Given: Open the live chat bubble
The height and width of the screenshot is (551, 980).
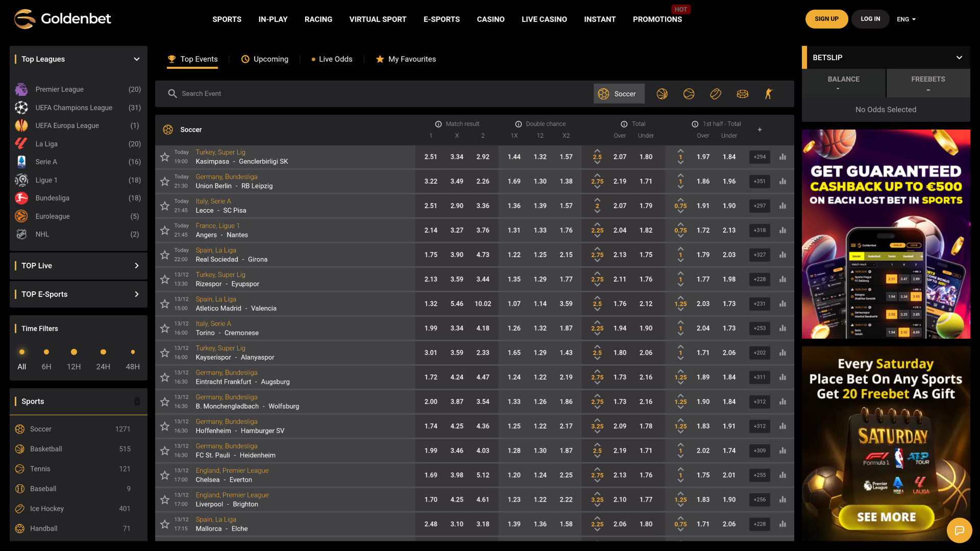Looking at the screenshot, I should coord(960,530).
